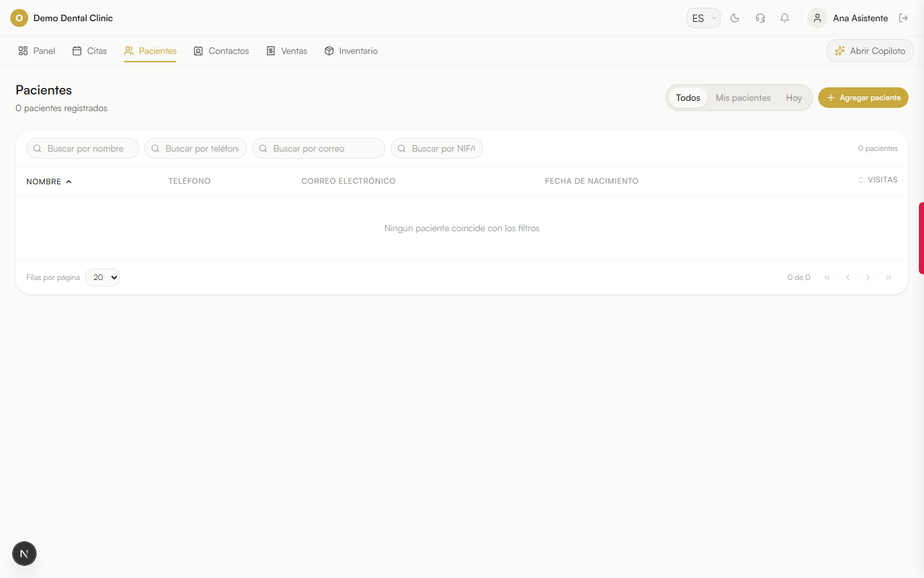Click the Next.js N badge icon
Viewport: 924px width, 578px height.
24,554
